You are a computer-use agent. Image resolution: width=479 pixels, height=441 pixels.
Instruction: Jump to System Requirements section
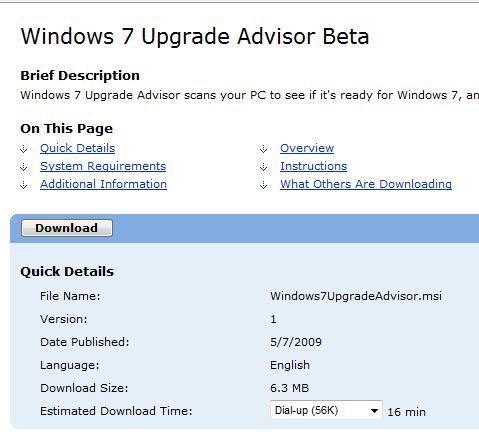coord(103,166)
